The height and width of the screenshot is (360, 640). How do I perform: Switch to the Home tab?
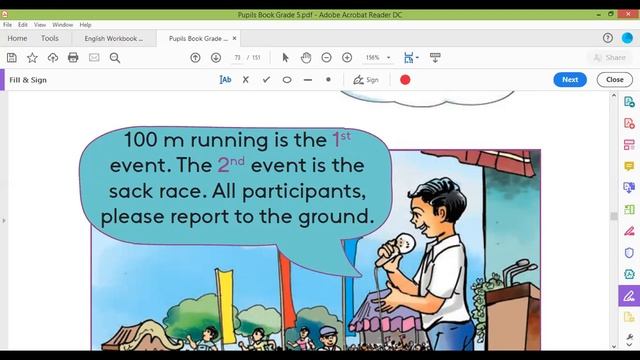click(17, 38)
